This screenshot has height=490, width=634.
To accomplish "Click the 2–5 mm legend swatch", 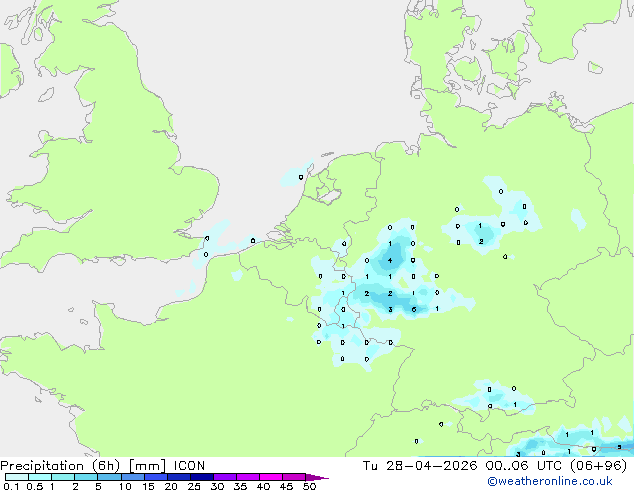I will pyautogui.click(x=86, y=477).
